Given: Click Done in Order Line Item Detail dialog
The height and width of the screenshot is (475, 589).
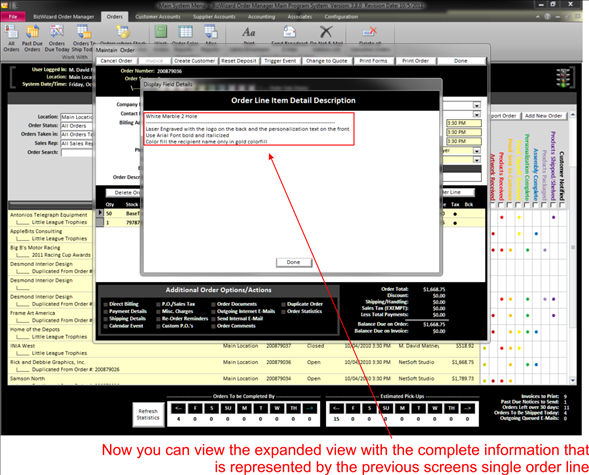Looking at the screenshot, I should point(294,262).
